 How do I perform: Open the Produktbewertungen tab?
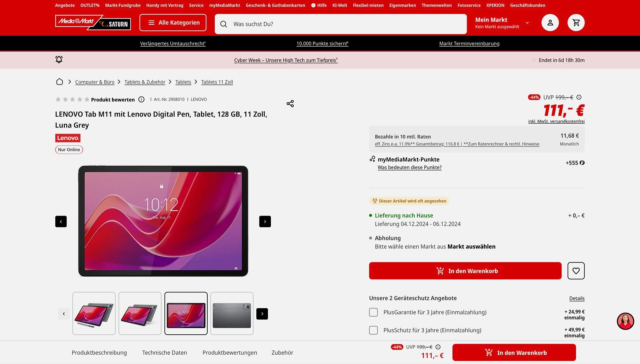(x=230, y=353)
